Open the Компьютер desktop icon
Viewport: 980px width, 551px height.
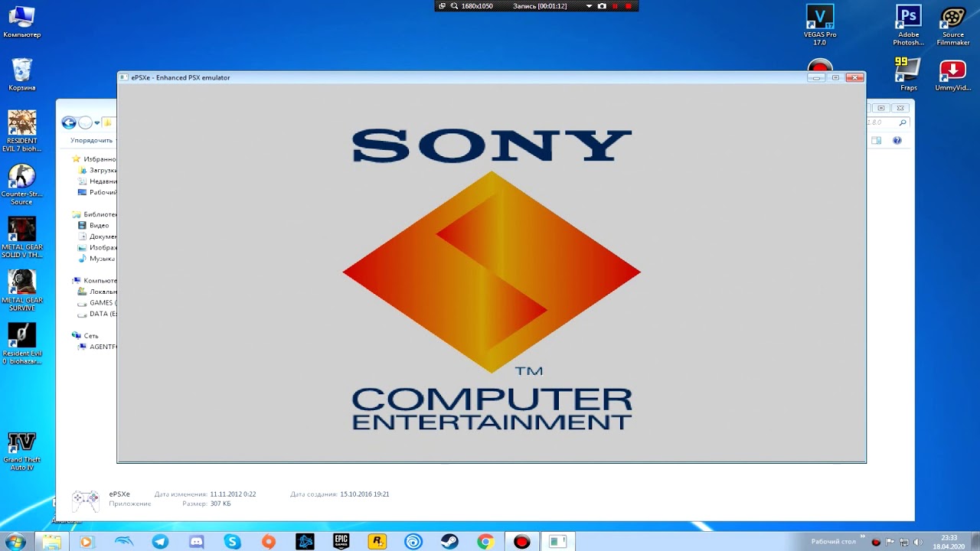pyautogui.click(x=21, y=21)
